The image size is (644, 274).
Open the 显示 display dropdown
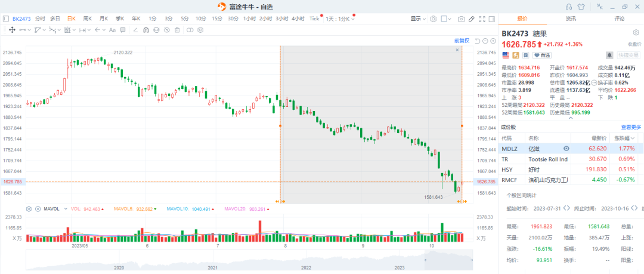click(x=418, y=19)
